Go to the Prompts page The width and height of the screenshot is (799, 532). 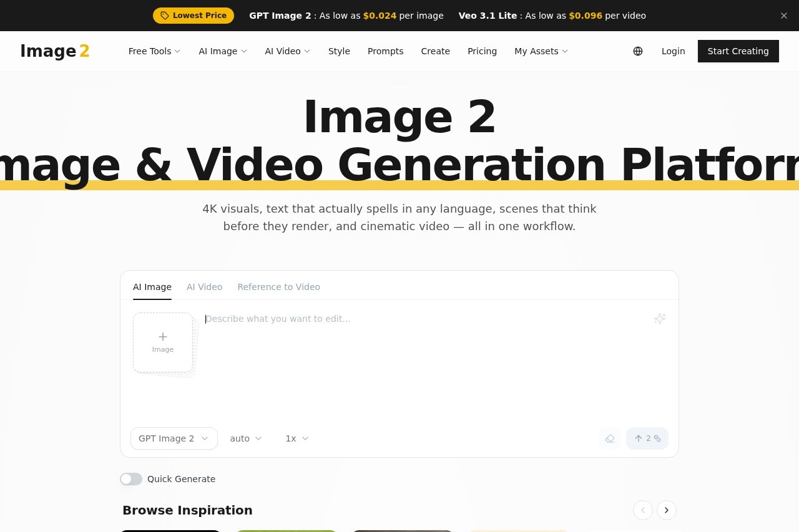(385, 51)
